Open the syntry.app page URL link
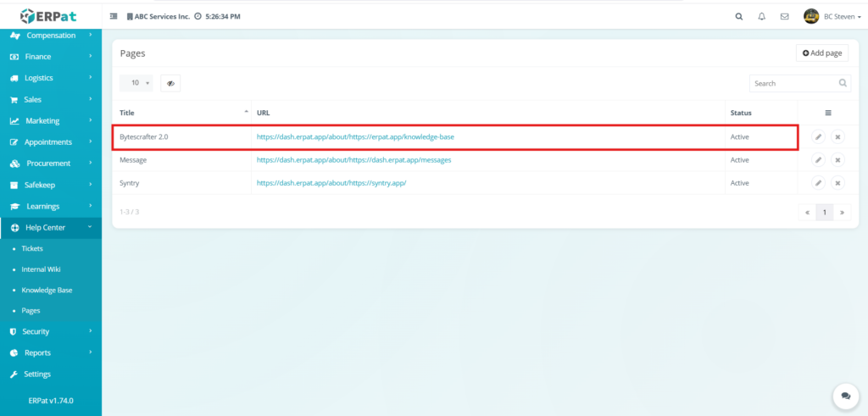 [331, 182]
